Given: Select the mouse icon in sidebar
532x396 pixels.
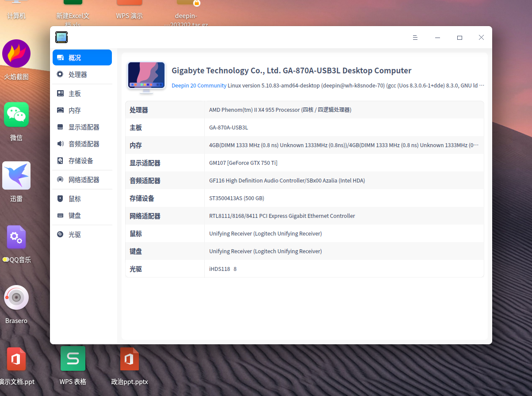Looking at the screenshot, I should pos(60,199).
